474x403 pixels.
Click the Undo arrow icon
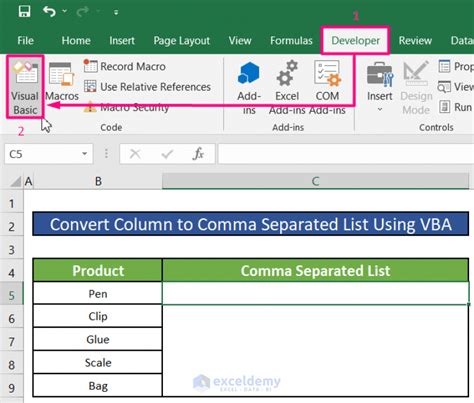click(x=49, y=12)
